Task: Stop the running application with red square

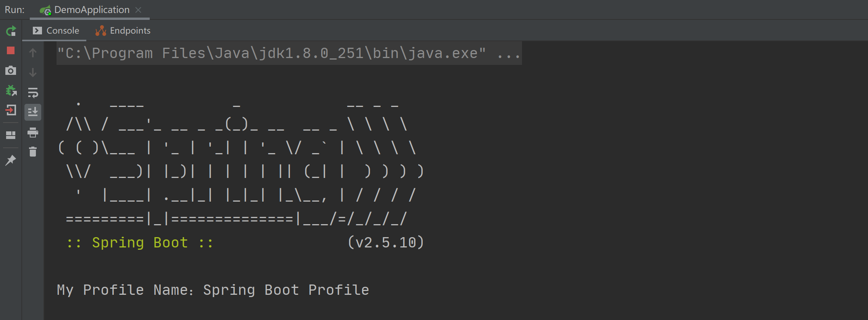Action: [x=11, y=50]
